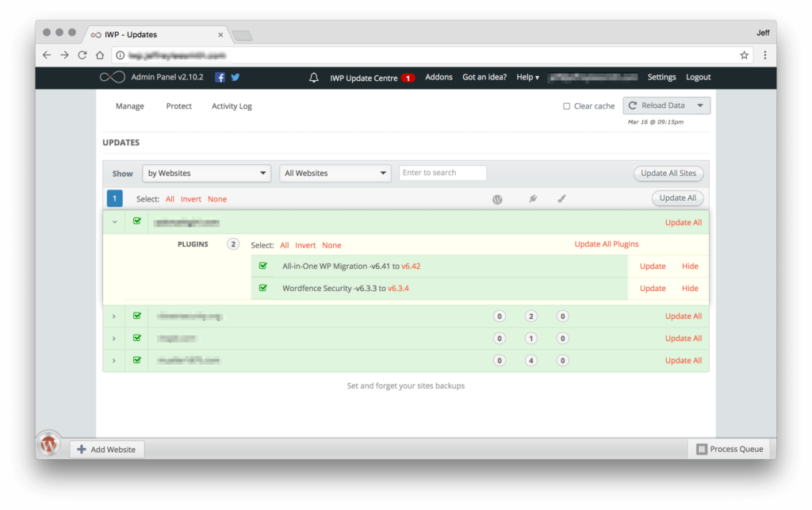The width and height of the screenshot is (812, 510).
Task: Open the Facebook icon link
Action: [220, 78]
